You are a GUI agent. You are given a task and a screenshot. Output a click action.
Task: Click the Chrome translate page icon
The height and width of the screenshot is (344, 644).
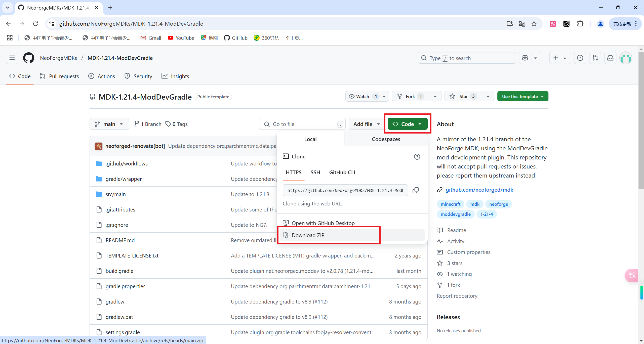tap(522, 24)
